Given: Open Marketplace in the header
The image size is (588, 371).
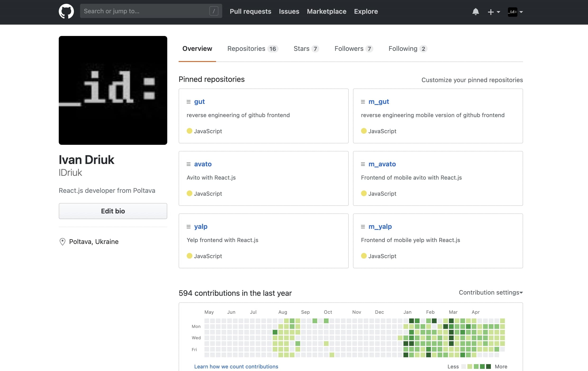Looking at the screenshot, I should point(326,11).
